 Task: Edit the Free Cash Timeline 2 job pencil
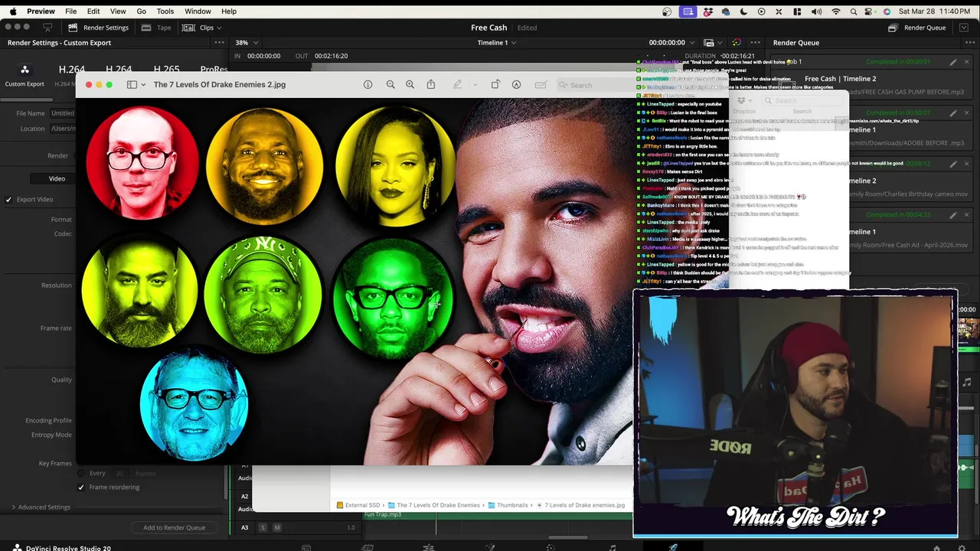[953, 62]
